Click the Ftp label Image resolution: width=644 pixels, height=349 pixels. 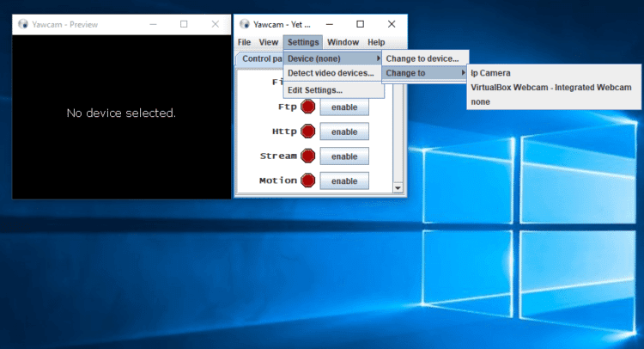coord(287,107)
